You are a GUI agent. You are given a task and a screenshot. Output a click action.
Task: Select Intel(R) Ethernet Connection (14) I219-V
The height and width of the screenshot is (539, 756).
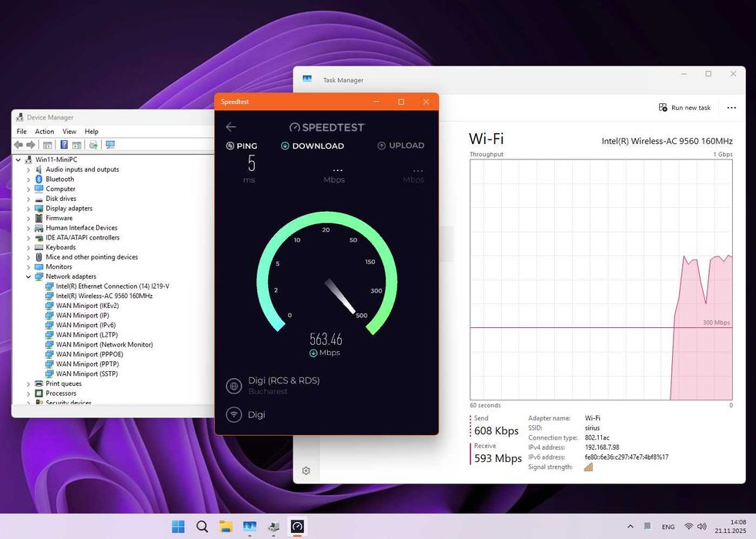[x=112, y=286]
